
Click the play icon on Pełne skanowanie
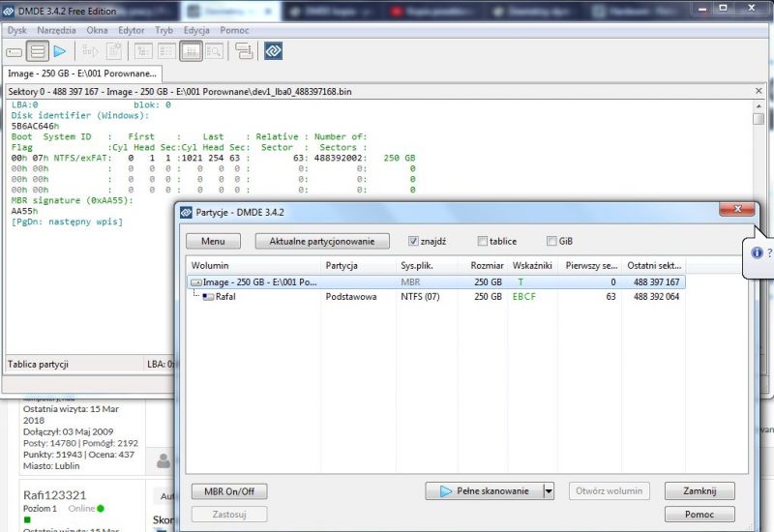446,491
